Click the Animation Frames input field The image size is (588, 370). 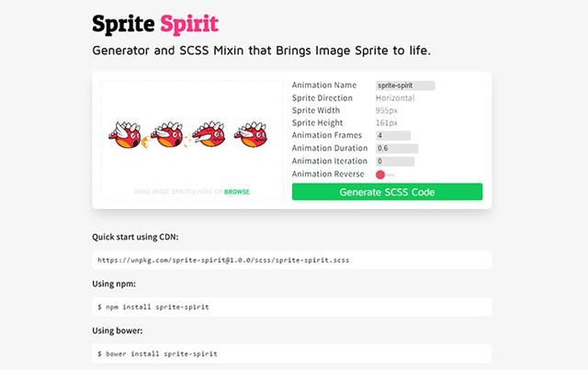pyautogui.click(x=393, y=136)
